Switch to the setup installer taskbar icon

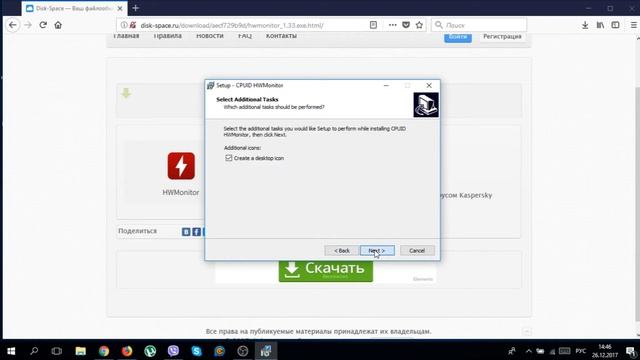266,351
